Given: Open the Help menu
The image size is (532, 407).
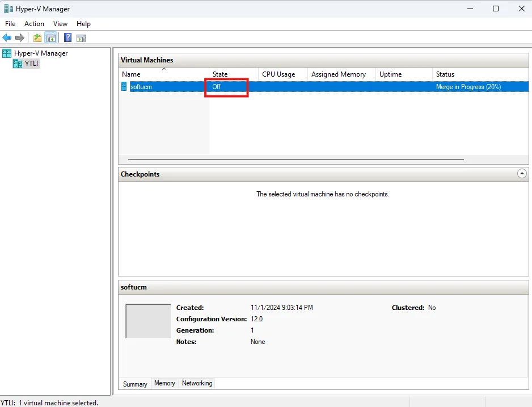Looking at the screenshot, I should [83, 24].
